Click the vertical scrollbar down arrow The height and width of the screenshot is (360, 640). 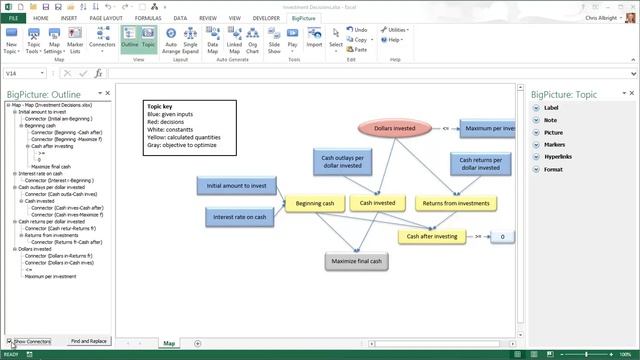(520, 335)
